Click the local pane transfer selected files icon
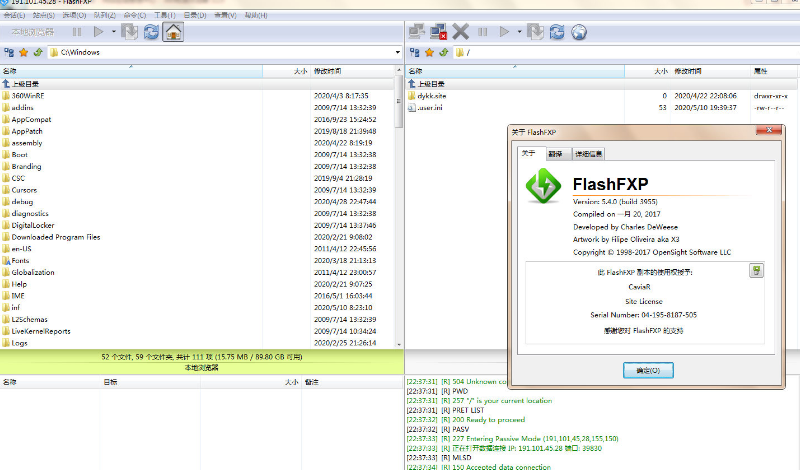Viewport: 800px width, 470px height. [130, 32]
